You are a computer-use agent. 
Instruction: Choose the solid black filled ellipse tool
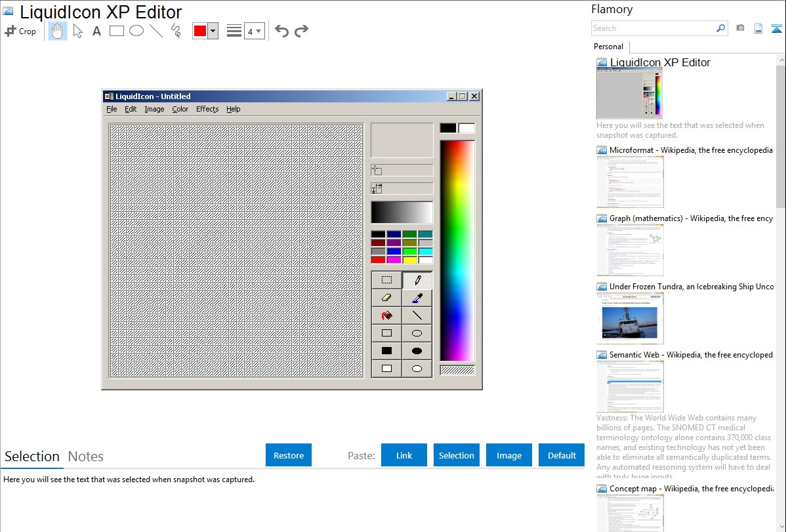tap(417, 350)
